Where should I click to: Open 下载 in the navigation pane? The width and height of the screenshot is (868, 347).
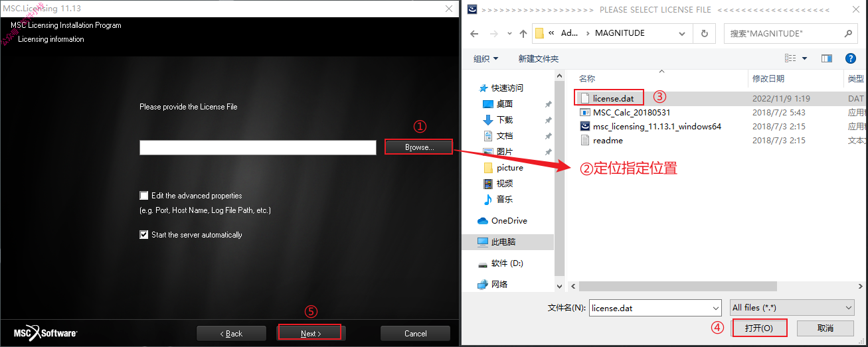click(x=505, y=119)
